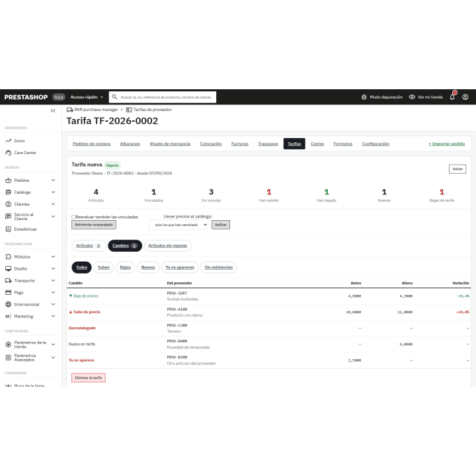This screenshot has height=476, width=476.
Task: Click the Transporte truck icon
Action: [x=8, y=280]
